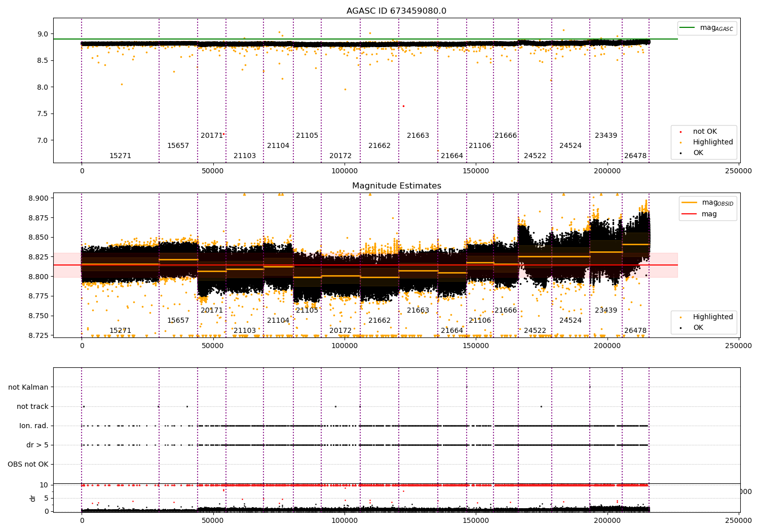The width and height of the screenshot is (760, 532).
Task: Click the 9.0 y-axis tick in top plot
Action: [x=43, y=34]
